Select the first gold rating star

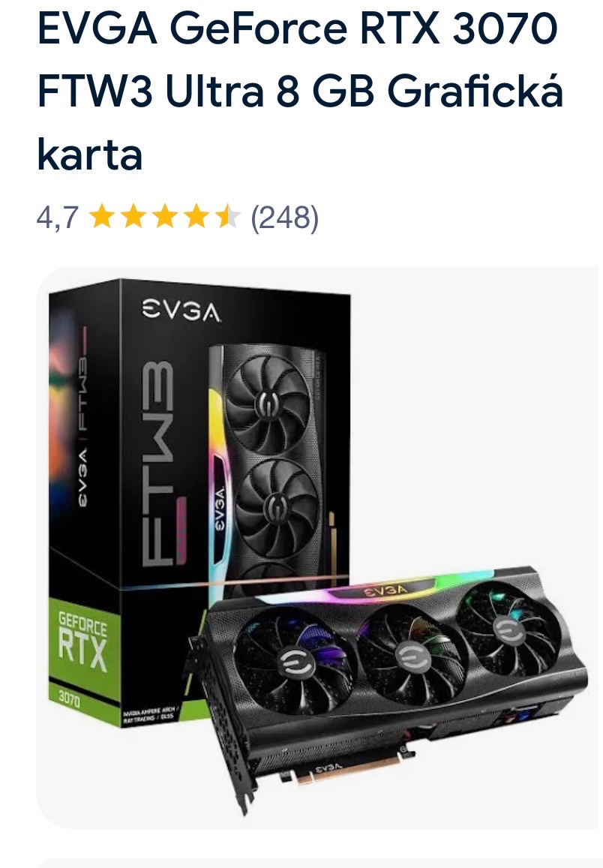(101, 216)
